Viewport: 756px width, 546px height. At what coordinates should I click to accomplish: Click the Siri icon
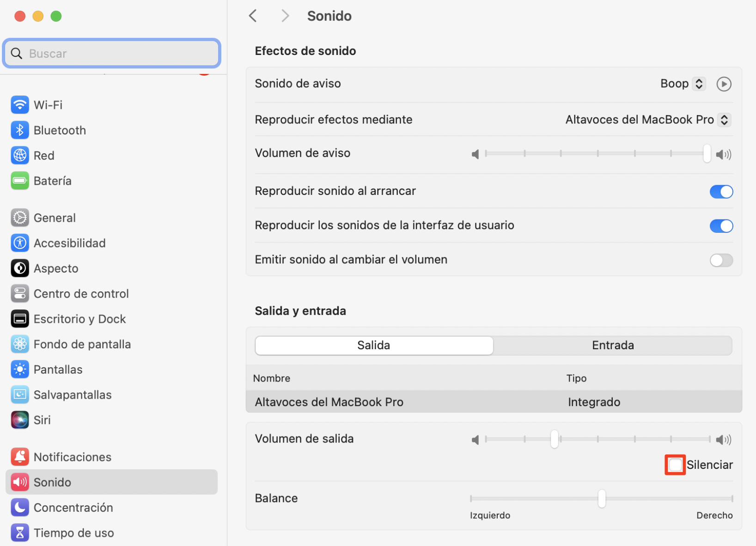(x=20, y=420)
